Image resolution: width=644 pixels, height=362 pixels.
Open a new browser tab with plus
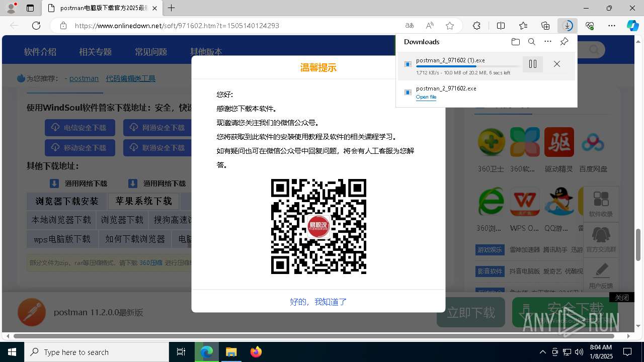tap(172, 8)
